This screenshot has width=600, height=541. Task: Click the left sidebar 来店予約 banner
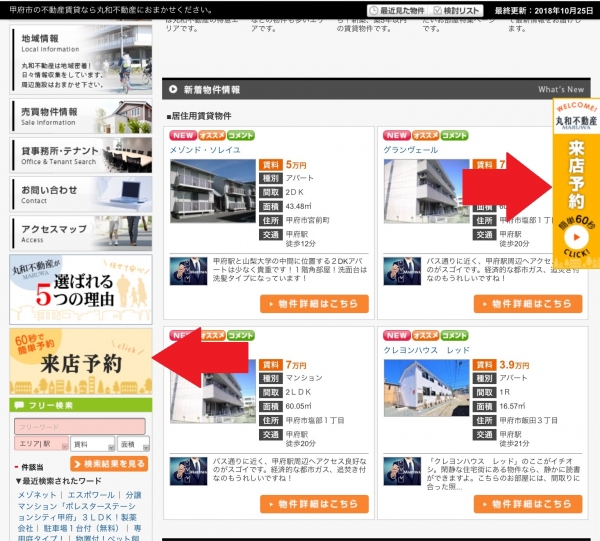(x=81, y=361)
